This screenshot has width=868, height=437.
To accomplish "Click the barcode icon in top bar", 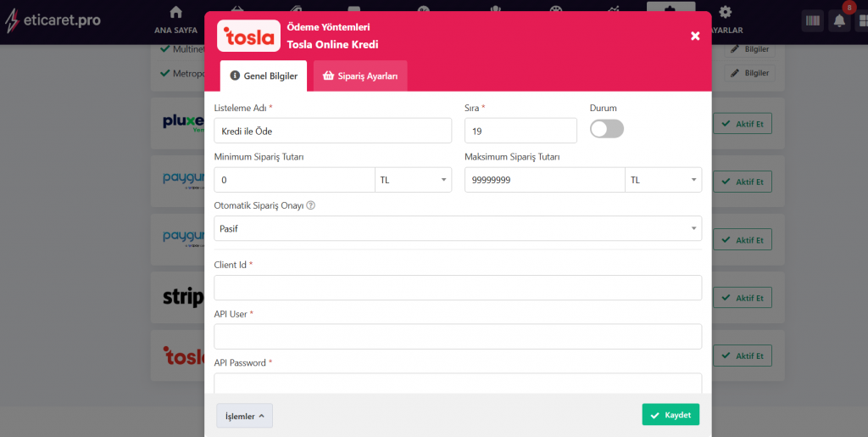I will pyautogui.click(x=813, y=20).
